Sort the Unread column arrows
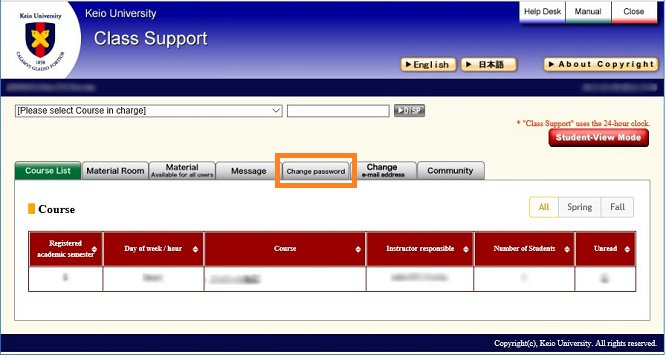The image size is (666, 363). (627, 249)
